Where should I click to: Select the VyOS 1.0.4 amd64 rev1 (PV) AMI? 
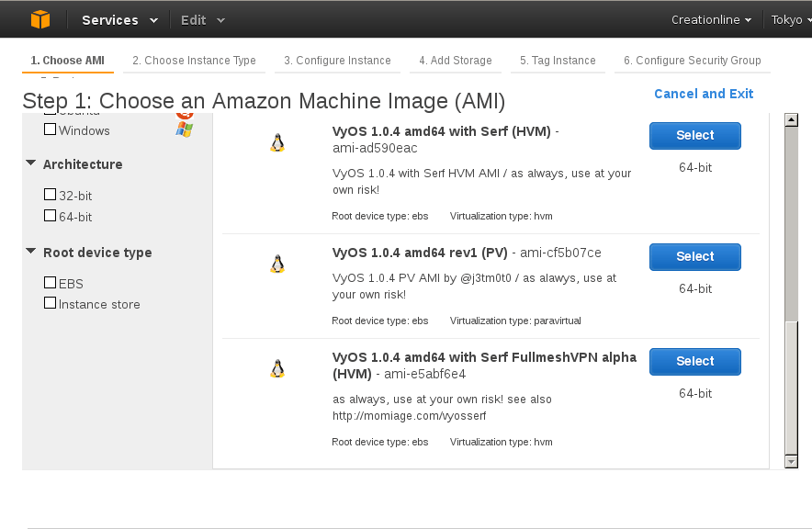pos(695,257)
